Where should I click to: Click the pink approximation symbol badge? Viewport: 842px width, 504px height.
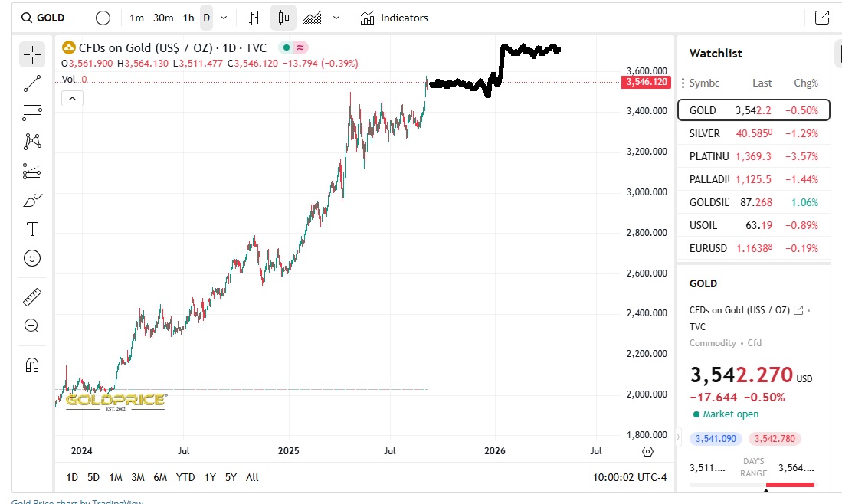pyautogui.click(x=300, y=47)
